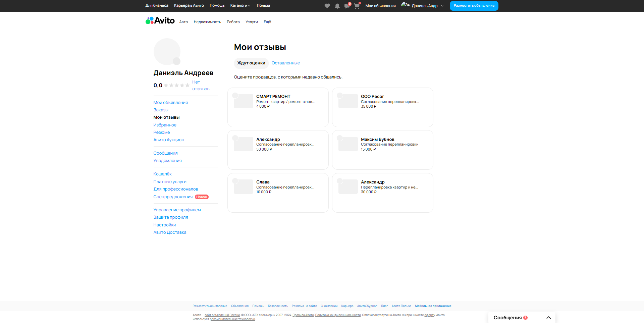
Task: Open the СМАРТ РЕМОНТ seller card
Action: coord(278,107)
